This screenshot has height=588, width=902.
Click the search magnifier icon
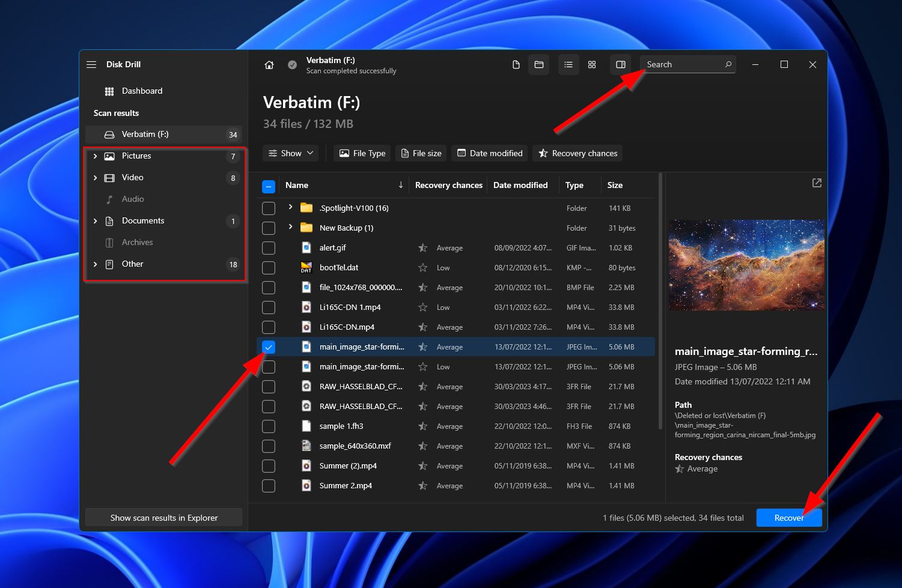pyautogui.click(x=728, y=64)
